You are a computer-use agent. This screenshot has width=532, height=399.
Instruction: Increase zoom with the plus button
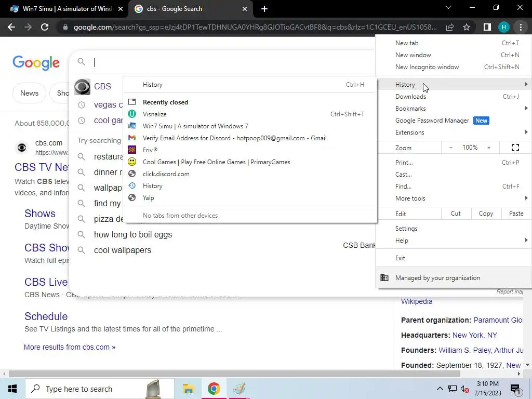point(489,148)
